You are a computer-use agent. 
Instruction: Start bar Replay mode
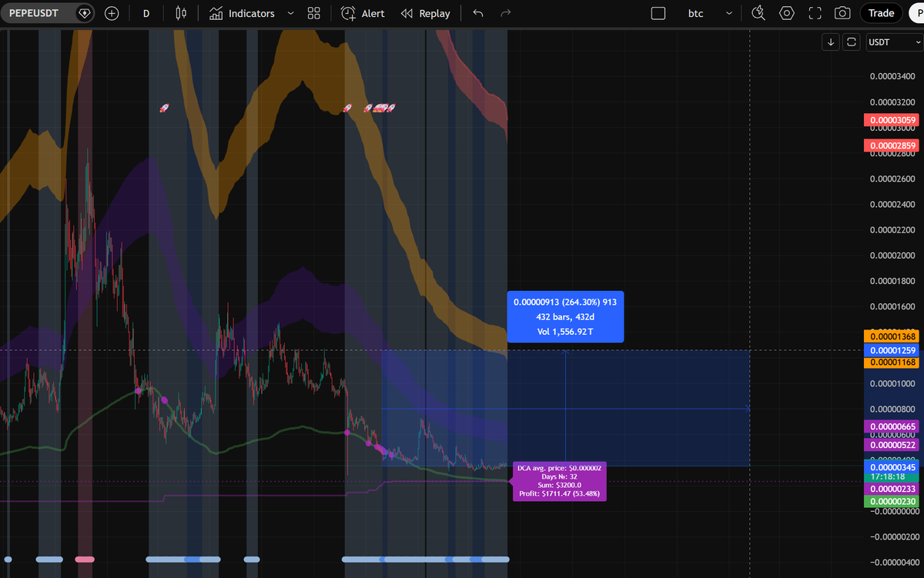(x=426, y=13)
